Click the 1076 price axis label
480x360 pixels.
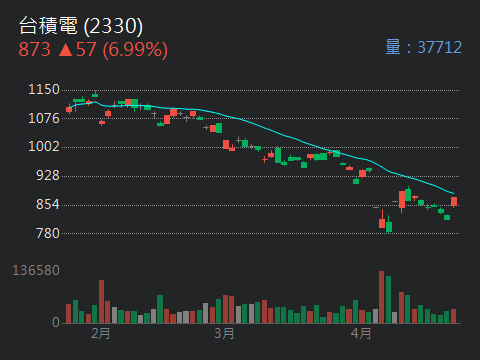pos(44,118)
